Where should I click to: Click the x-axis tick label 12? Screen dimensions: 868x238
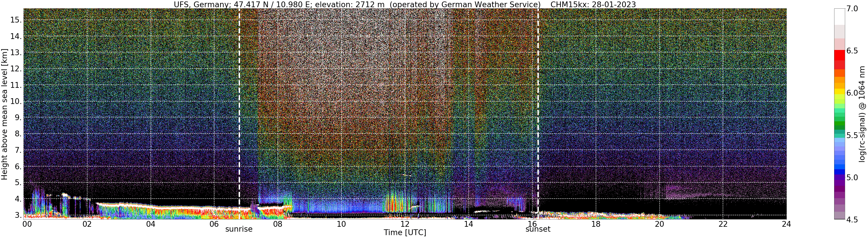point(405,224)
